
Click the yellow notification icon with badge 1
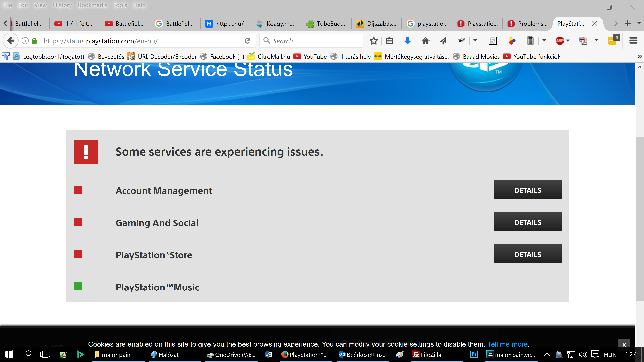click(x=614, y=40)
